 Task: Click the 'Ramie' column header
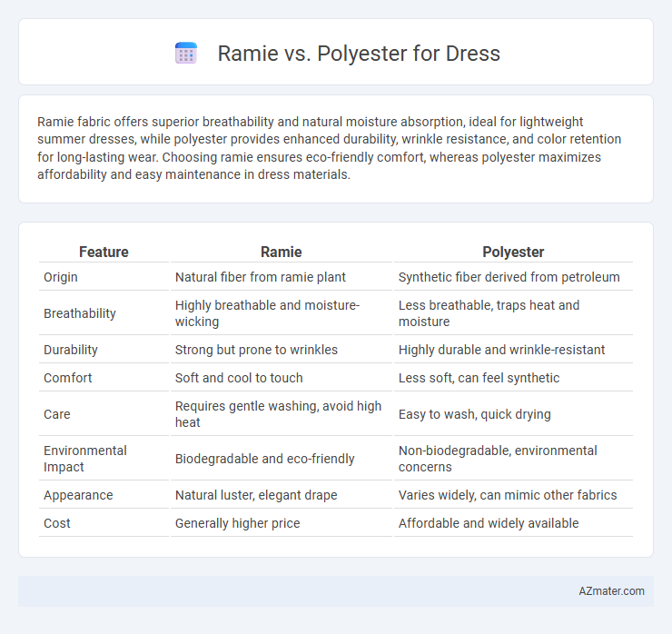(282, 253)
